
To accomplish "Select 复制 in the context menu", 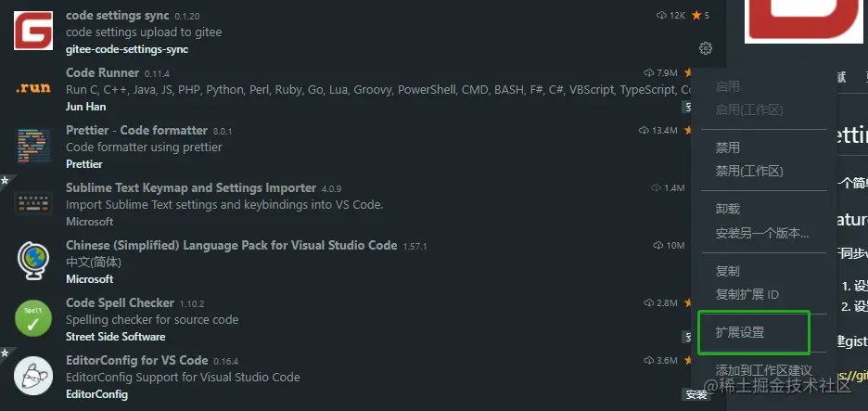I will (x=727, y=271).
